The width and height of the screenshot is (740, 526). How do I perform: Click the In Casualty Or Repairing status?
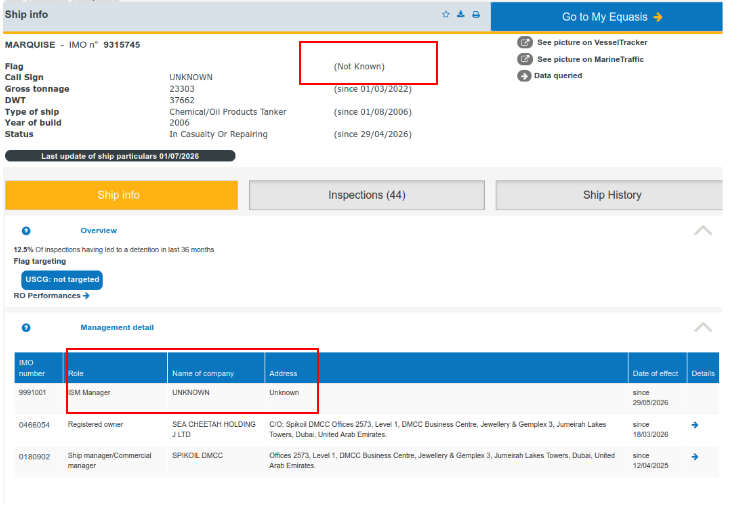coord(219,134)
